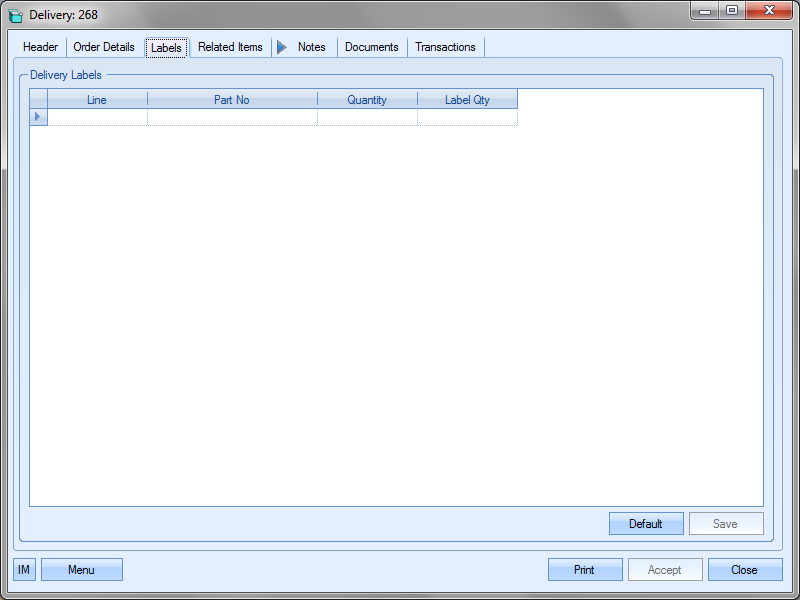Click the empty Line cell in first row
800x600 pixels.
pyautogui.click(x=97, y=117)
